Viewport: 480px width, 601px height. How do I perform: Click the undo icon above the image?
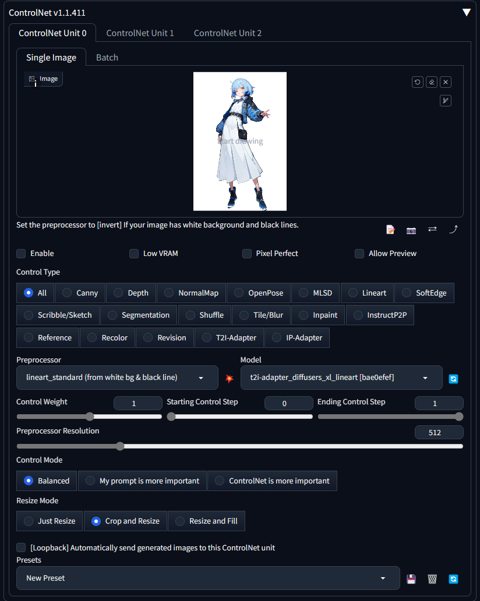(x=418, y=82)
